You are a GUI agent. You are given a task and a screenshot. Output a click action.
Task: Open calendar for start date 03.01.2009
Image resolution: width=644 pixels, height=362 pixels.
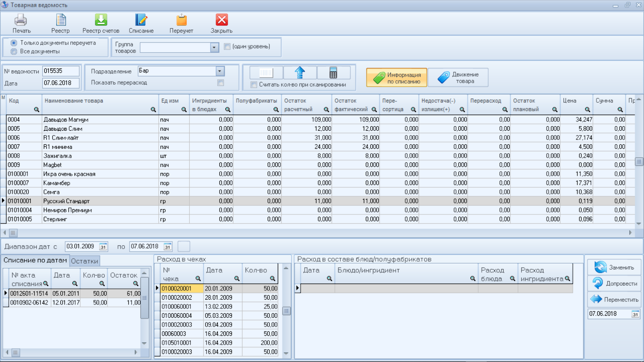pos(103,247)
